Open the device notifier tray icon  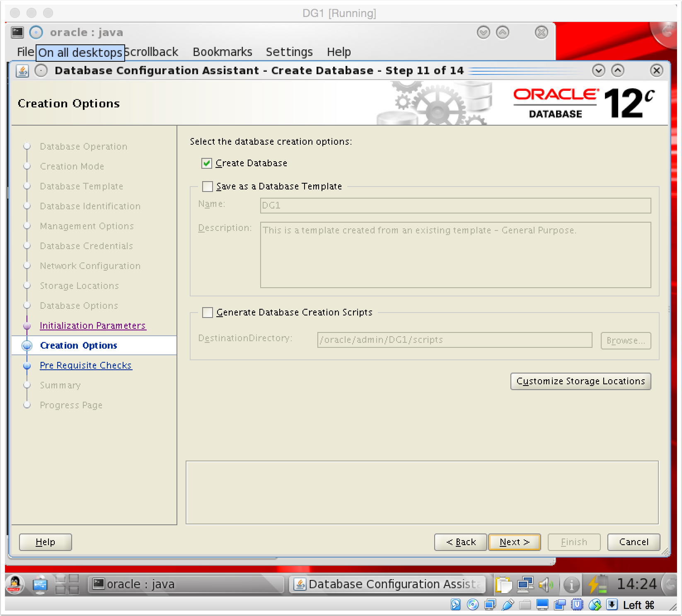pos(40,584)
